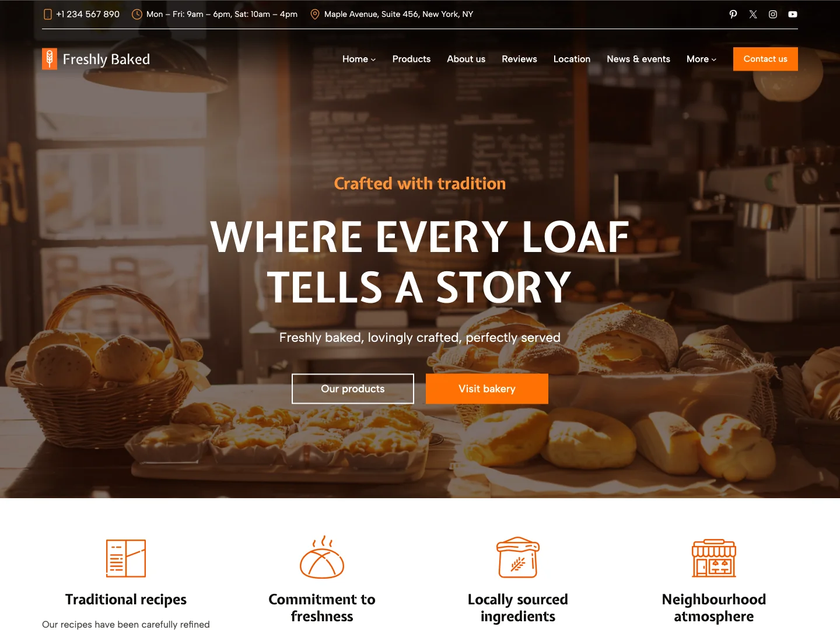Click the Visit bakery button
Screen dimensions: 840x630
pyautogui.click(x=487, y=388)
